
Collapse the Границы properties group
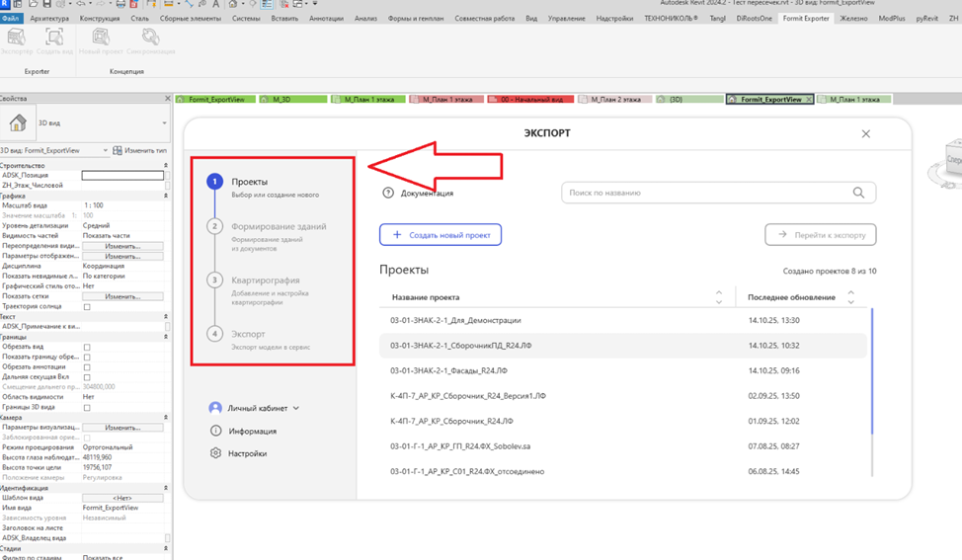tap(166, 337)
